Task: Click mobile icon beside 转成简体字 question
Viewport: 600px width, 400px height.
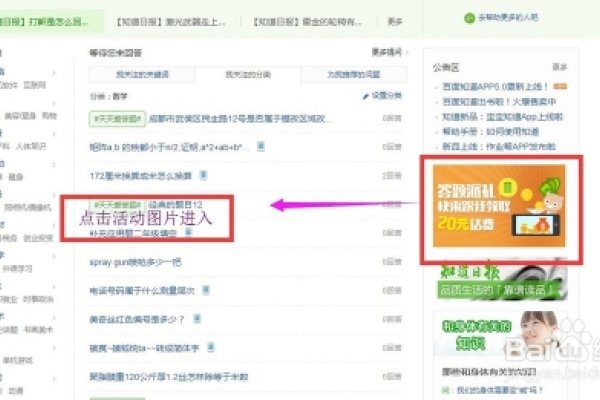Action: click(x=210, y=347)
